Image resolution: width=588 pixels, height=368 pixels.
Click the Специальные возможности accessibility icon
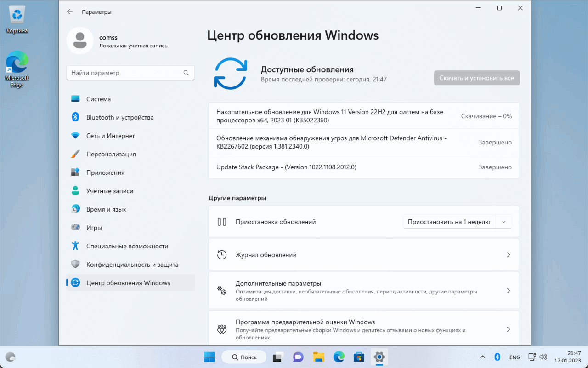(76, 246)
